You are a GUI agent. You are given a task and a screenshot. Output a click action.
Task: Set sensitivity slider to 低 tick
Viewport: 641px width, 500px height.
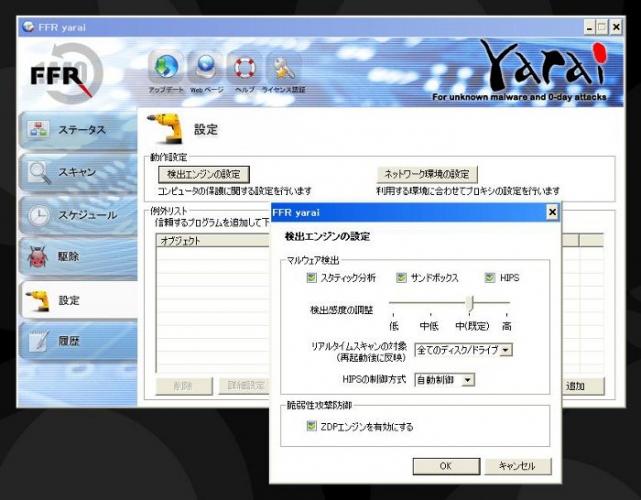pos(393,314)
